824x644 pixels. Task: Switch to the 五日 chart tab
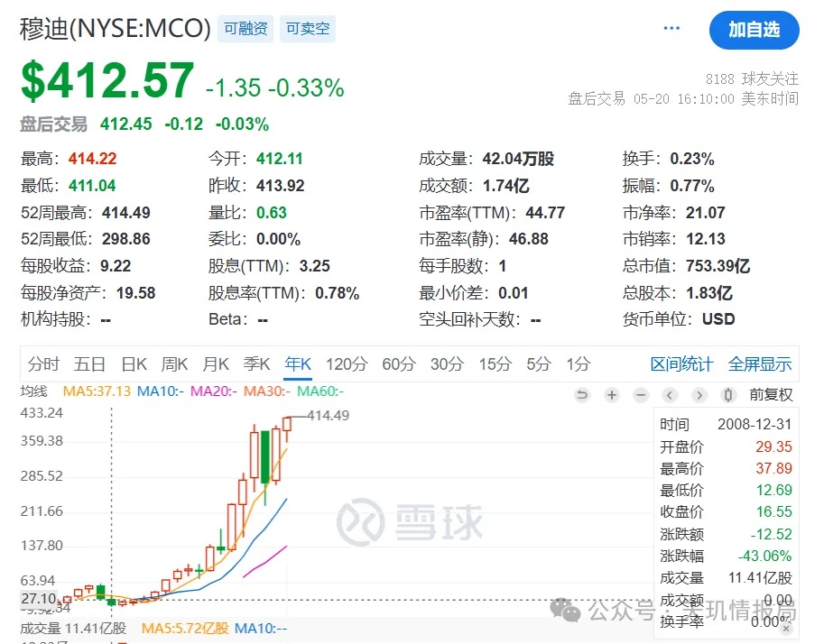(90, 364)
